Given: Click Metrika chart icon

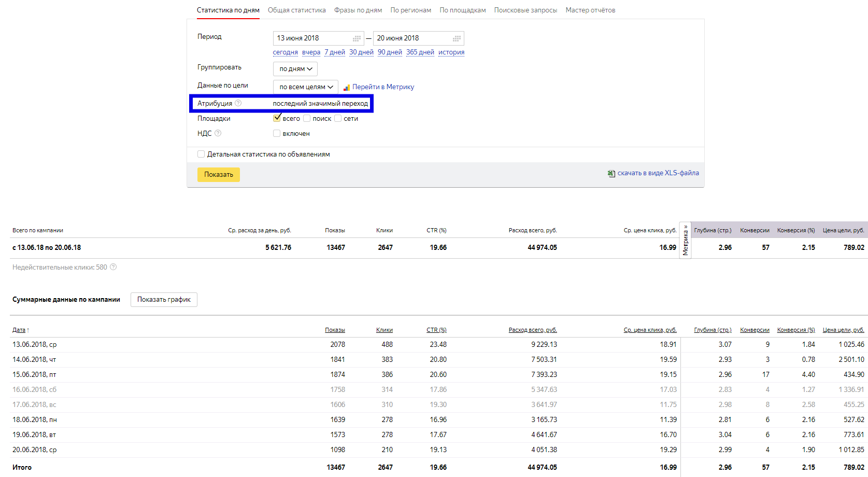Looking at the screenshot, I should pyautogui.click(x=347, y=87).
